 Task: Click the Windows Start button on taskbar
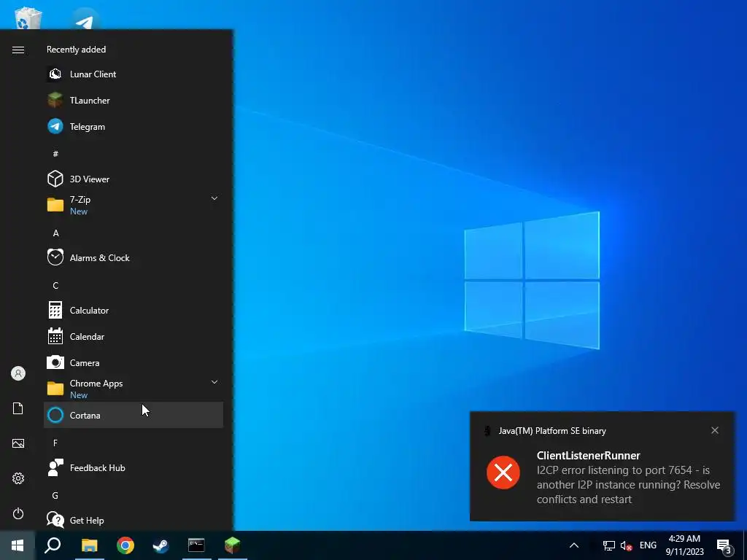[18, 545]
